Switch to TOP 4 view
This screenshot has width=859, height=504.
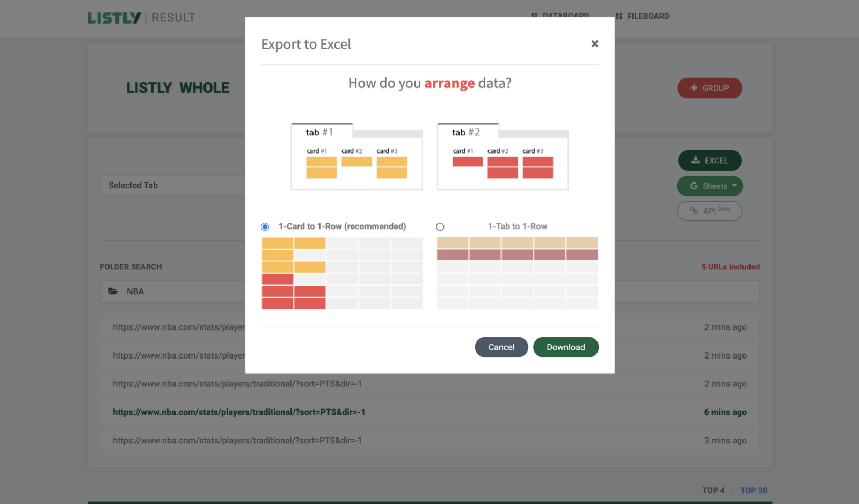(713, 490)
